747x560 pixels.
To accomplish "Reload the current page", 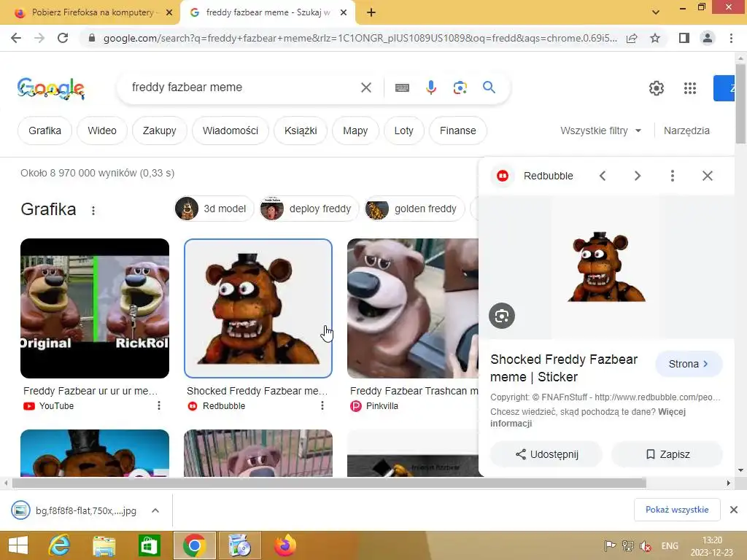I will point(63,38).
